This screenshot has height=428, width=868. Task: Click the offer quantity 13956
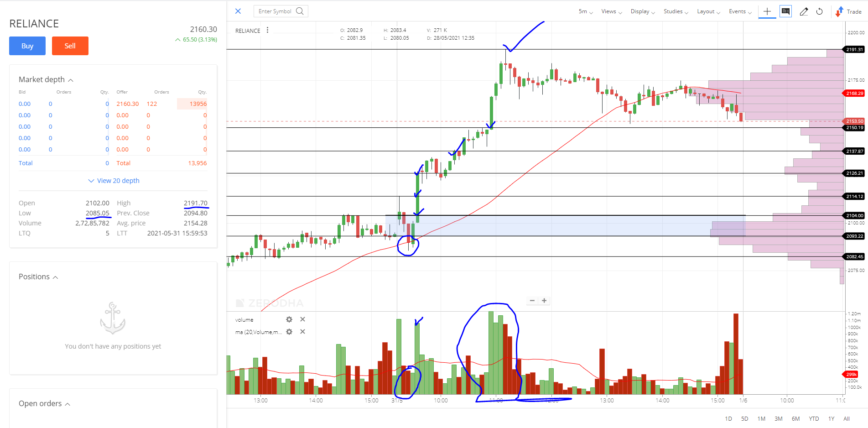click(x=198, y=104)
